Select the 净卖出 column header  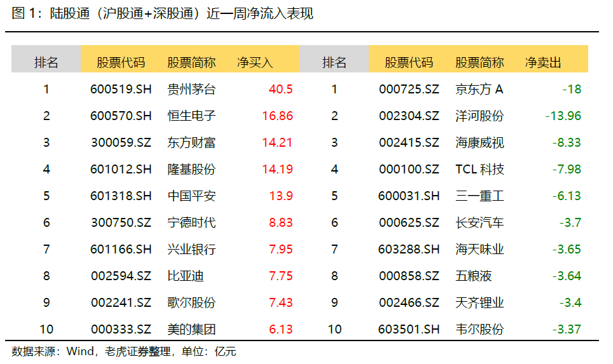pyautogui.click(x=543, y=62)
